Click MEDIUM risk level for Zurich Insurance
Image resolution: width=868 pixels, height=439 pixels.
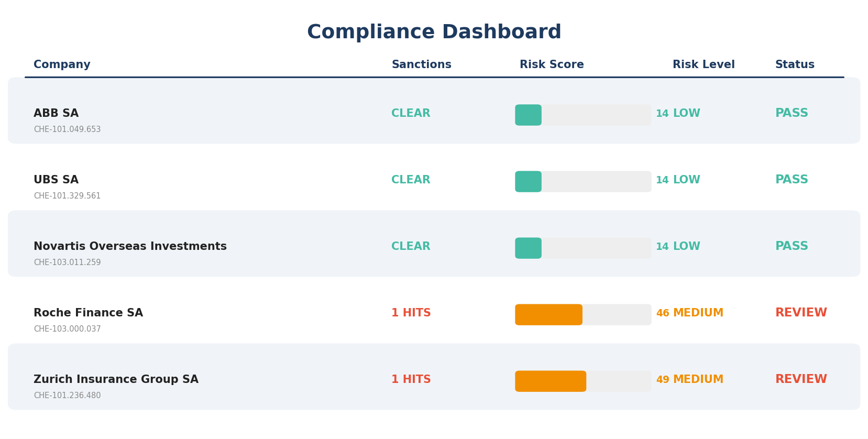point(698,380)
